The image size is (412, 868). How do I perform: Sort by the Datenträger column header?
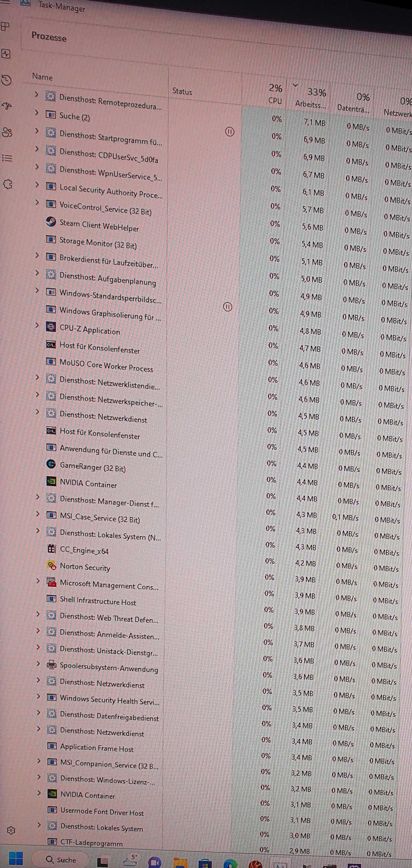(x=353, y=108)
